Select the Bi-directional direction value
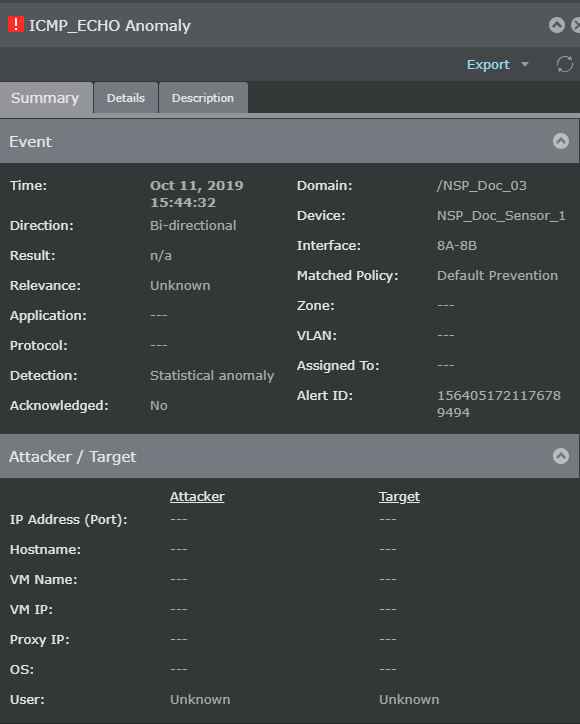This screenshot has height=724, width=580. pos(193,225)
